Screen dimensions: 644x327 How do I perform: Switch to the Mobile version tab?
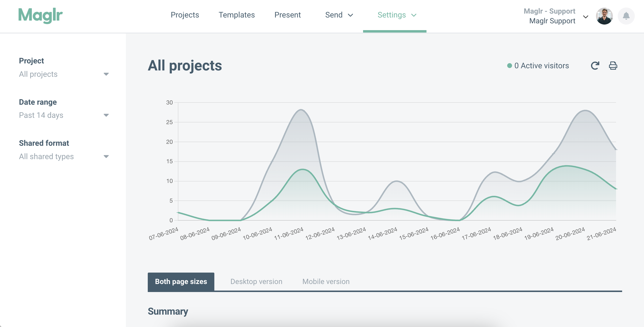click(x=326, y=282)
